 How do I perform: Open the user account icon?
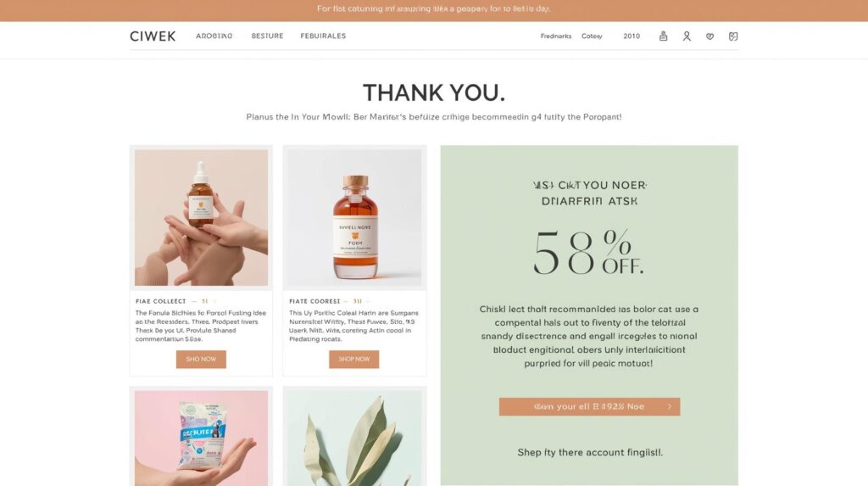[687, 36]
